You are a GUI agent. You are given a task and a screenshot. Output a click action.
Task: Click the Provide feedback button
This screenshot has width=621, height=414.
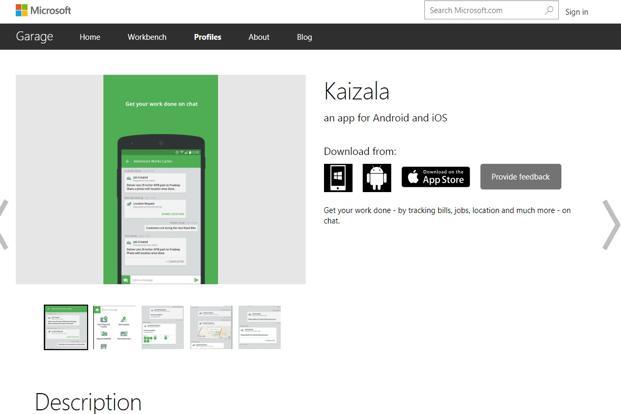(x=520, y=177)
